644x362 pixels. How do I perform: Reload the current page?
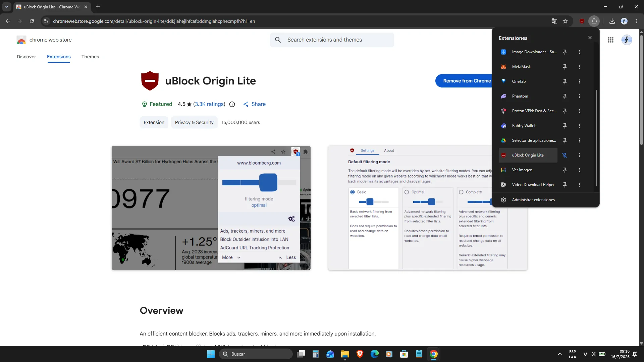click(x=32, y=21)
